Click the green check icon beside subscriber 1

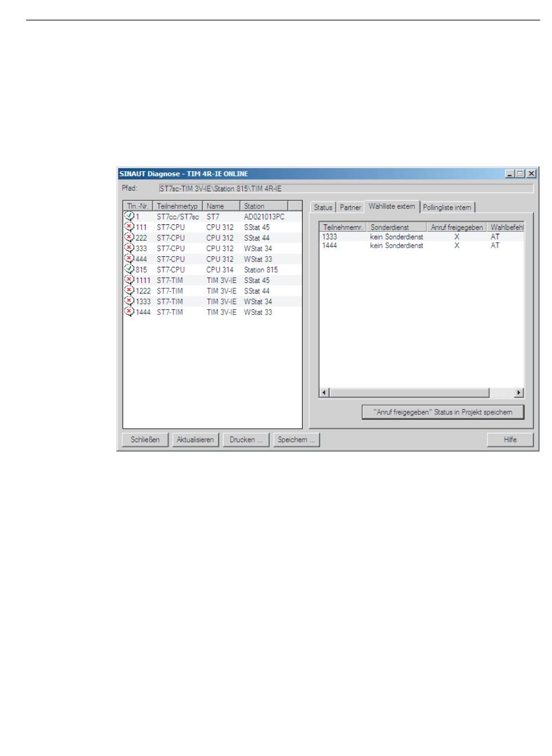[x=129, y=217]
